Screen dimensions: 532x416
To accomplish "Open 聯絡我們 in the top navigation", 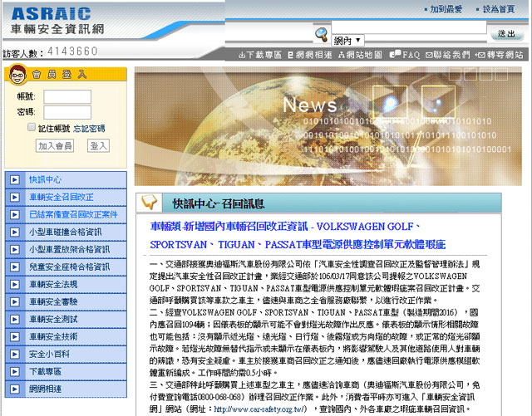I will pos(448,55).
